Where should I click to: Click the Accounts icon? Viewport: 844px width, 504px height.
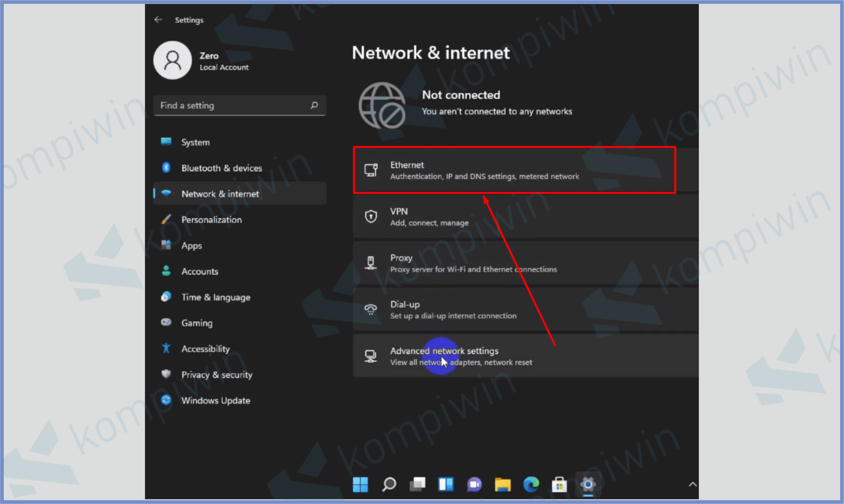coord(166,271)
